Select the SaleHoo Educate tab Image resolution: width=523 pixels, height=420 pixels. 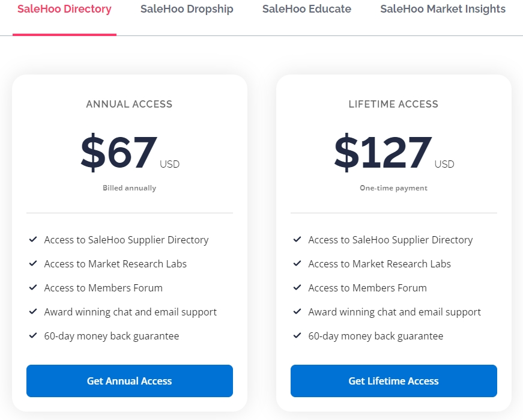[x=307, y=9]
